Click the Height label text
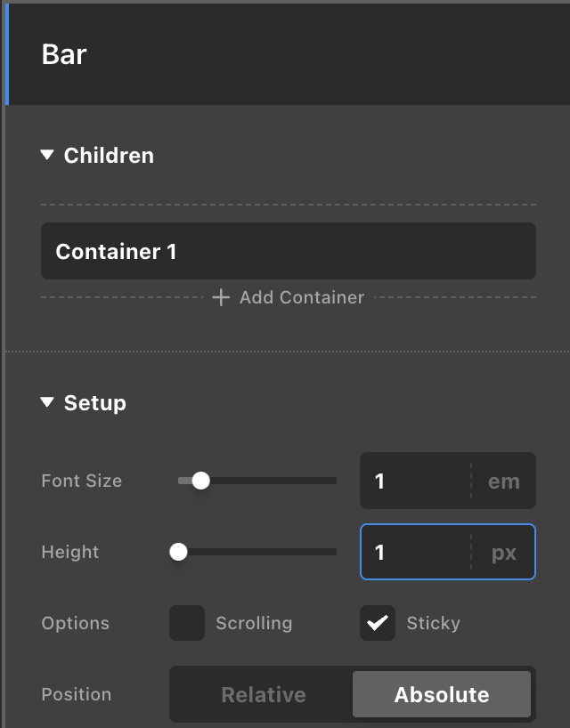 click(x=70, y=552)
